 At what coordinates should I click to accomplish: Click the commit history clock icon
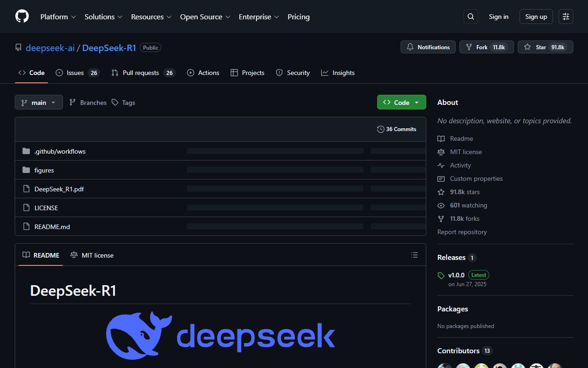click(x=380, y=129)
